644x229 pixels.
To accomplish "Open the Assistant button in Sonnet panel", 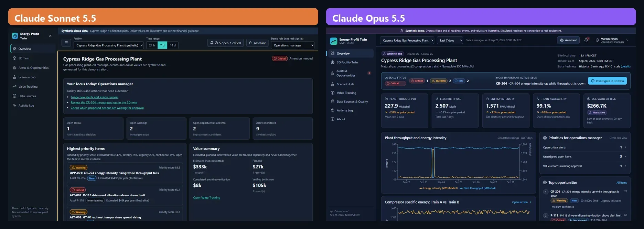I will click(257, 43).
